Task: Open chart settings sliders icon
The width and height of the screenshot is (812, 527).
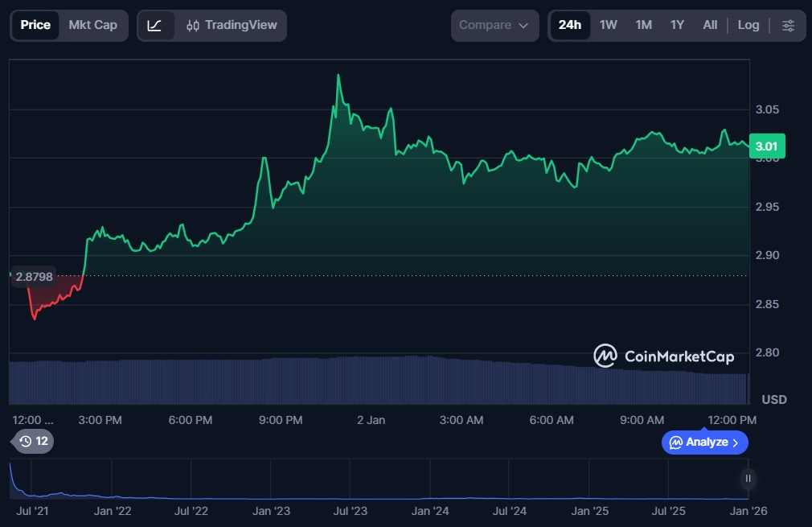Action: click(788, 25)
